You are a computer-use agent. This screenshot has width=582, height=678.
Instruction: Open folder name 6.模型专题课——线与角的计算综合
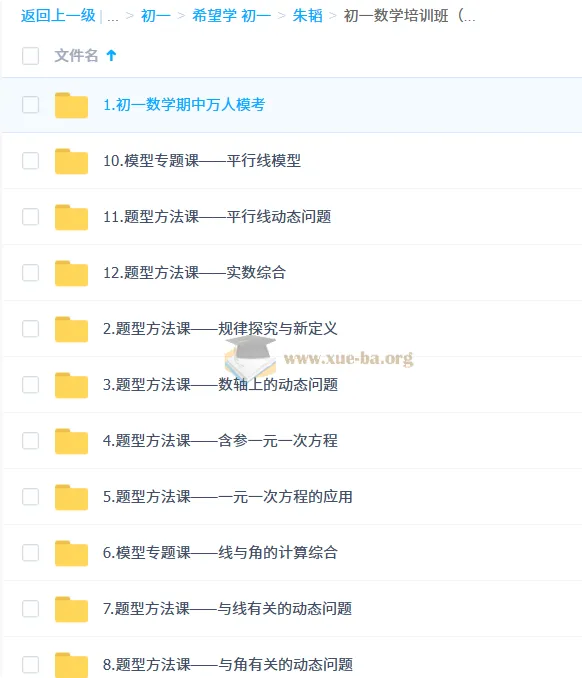(x=221, y=553)
